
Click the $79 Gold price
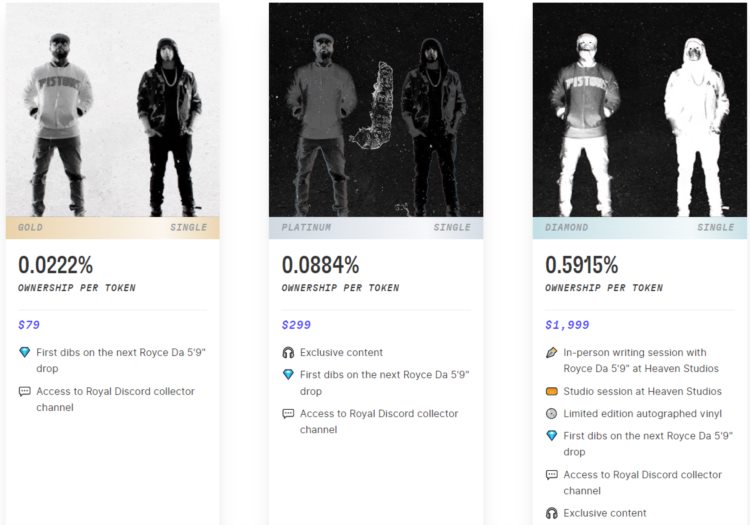point(29,325)
